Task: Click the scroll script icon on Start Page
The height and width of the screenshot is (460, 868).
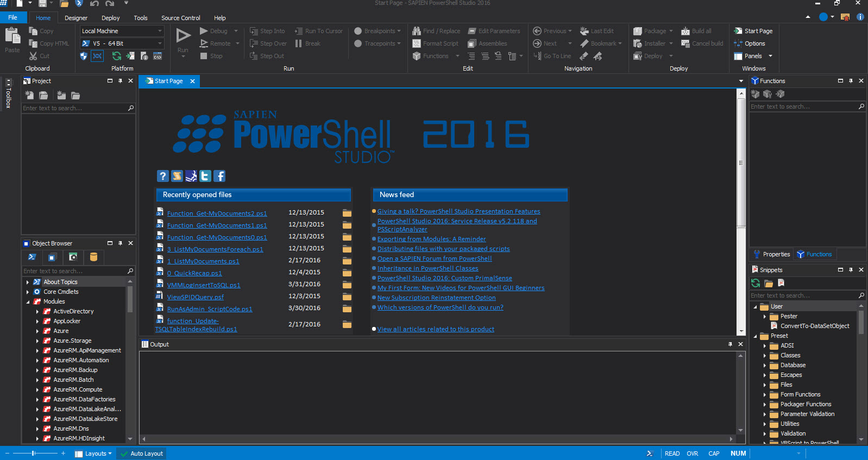Action: [177, 176]
